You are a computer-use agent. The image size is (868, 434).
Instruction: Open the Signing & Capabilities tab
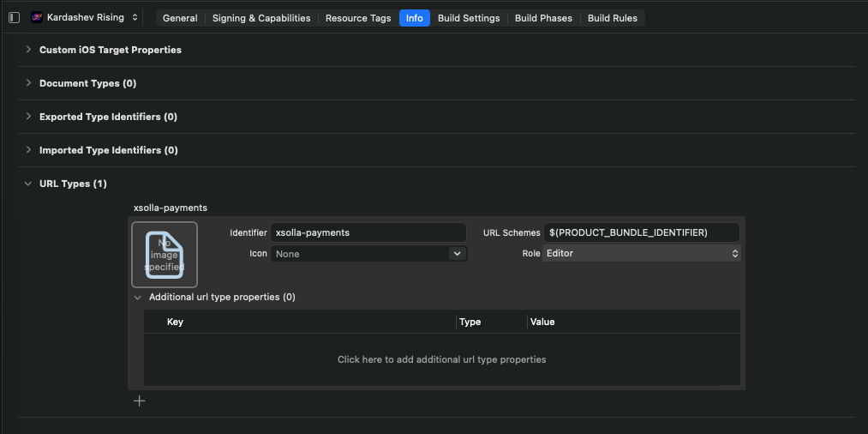click(x=261, y=18)
